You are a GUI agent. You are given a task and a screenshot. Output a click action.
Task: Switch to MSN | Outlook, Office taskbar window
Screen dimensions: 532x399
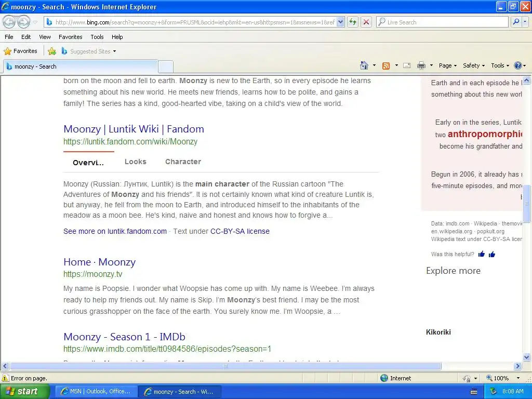click(96, 392)
